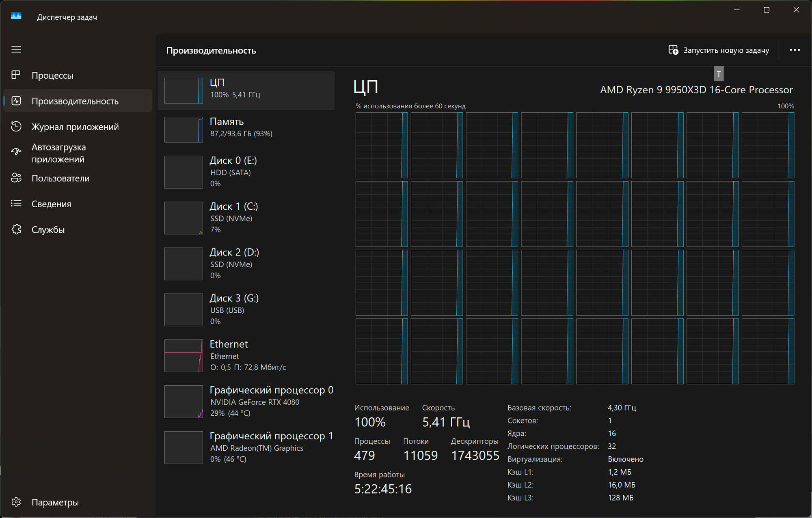Click the Время работы label
812x518 pixels.
coord(379,475)
